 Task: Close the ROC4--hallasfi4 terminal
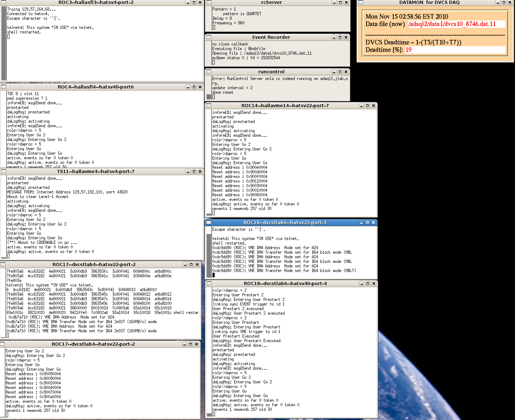coord(200,87)
